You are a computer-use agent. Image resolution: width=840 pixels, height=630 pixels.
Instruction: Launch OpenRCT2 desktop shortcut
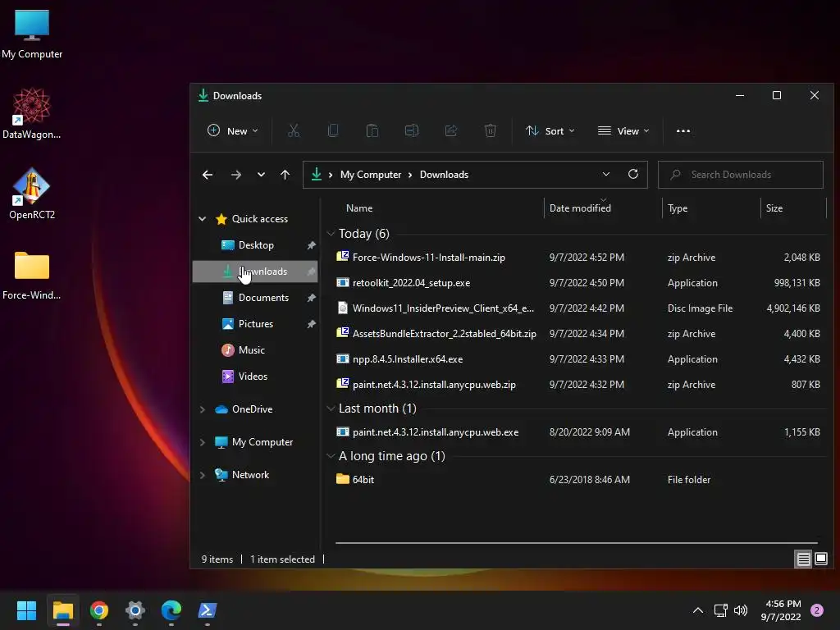32,194
